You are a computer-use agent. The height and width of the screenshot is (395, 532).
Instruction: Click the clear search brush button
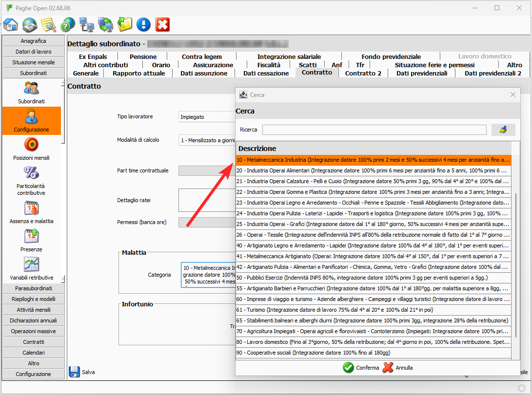[x=503, y=130]
